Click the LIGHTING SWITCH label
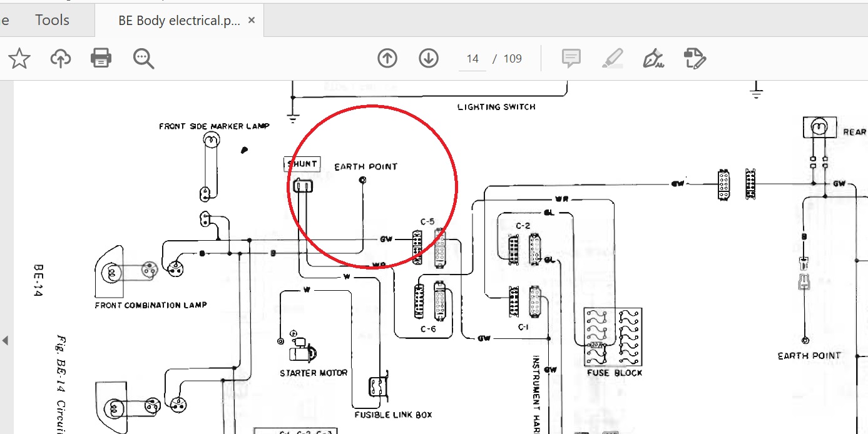This screenshot has width=868, height=434. tap(496, 107)
